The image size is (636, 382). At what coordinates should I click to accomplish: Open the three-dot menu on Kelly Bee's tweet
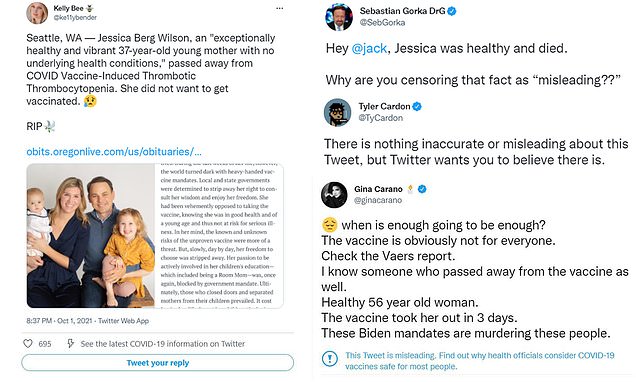[279, 9]
